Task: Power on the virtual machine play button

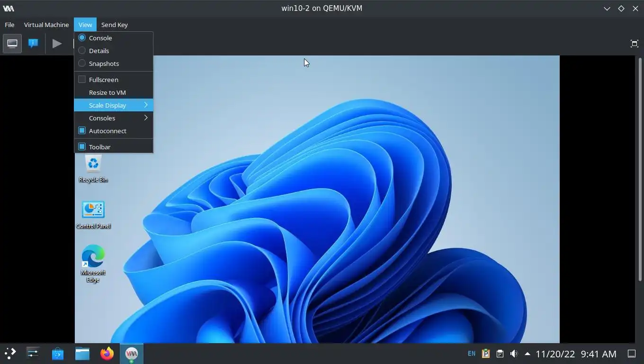Action: tap(57, 44)
